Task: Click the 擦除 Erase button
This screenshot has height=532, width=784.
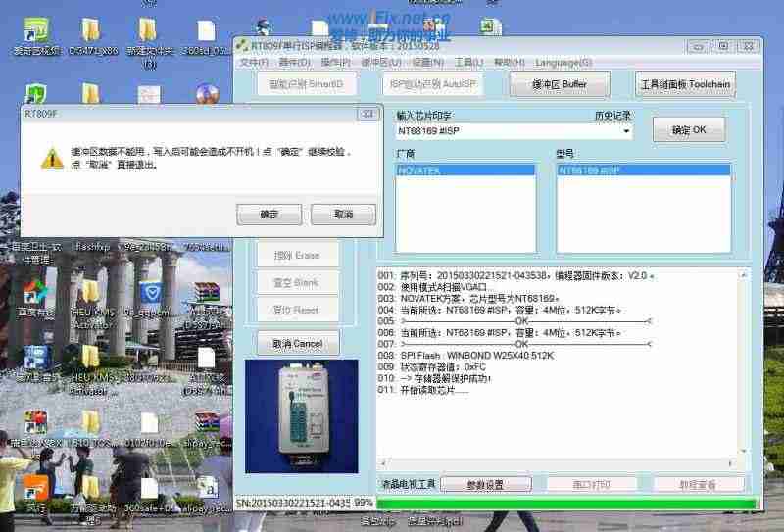Action: (297, 255)
